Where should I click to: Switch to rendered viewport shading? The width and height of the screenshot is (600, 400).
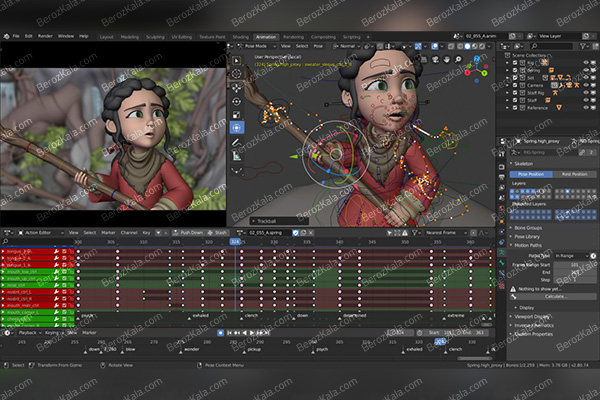pyautogui.click(x=482, y=46)
